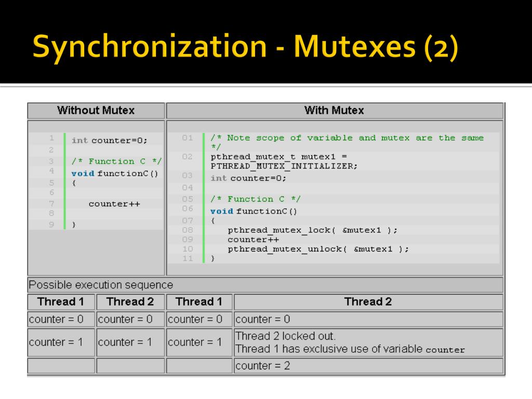Click 'PTHREAD_MUTEX_INITIALIZER;' text
Image resolution: width=532 pixels, height=399 pixels.
click(x=284, y=166)
